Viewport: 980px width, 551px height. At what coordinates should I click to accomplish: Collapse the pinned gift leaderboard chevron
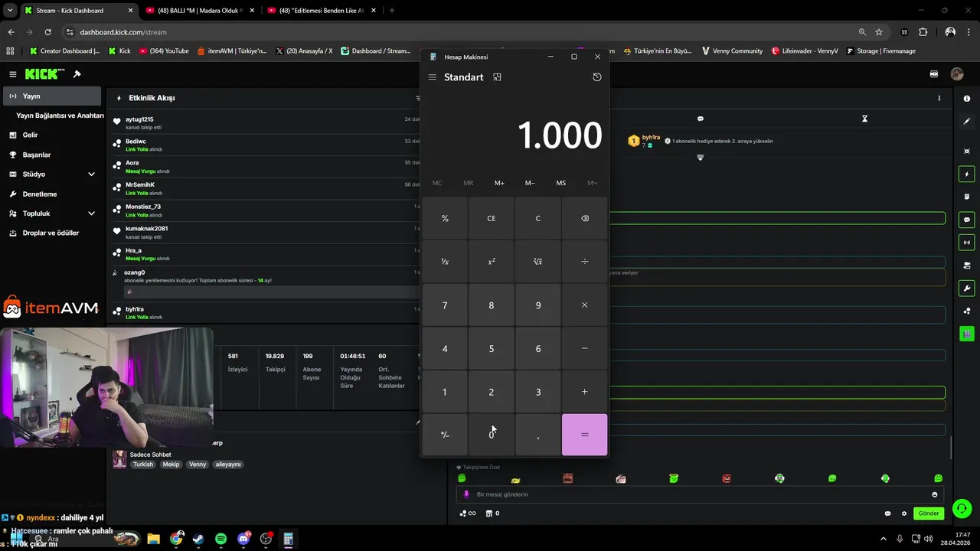(x=700, y=158)
